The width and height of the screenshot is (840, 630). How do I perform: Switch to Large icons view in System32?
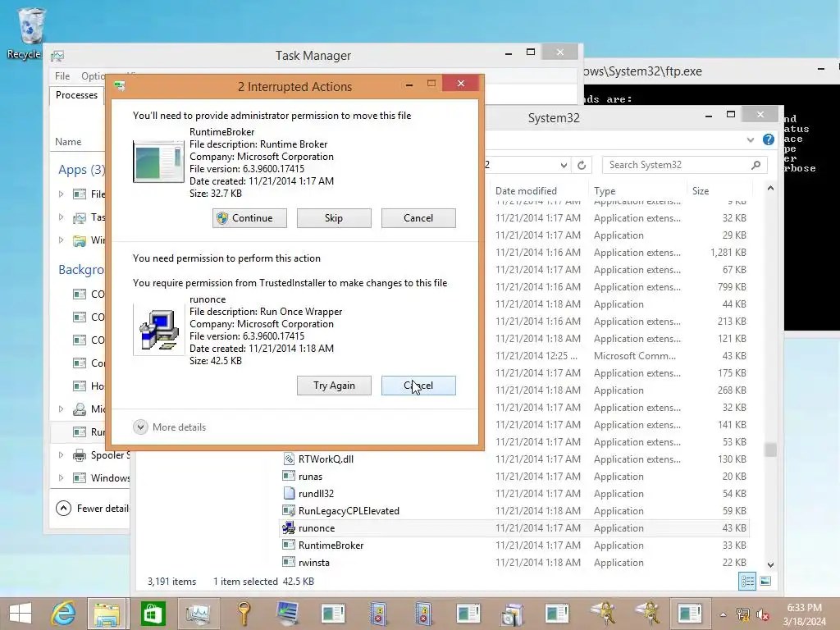point(765,582)
